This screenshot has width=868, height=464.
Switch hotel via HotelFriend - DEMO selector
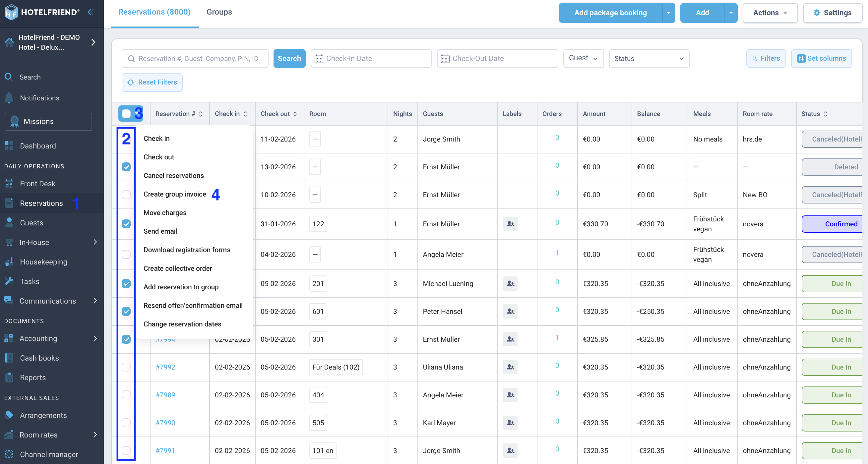(x=51, y=42)
